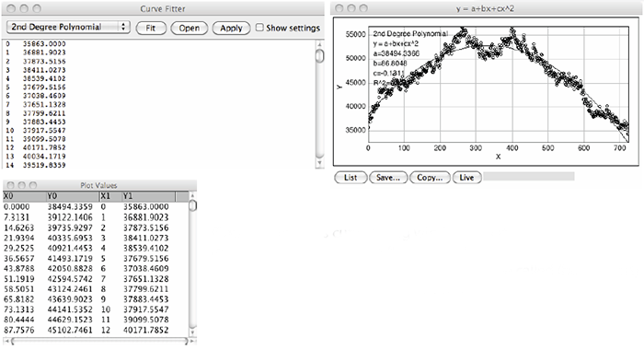Open the 2nd Degree Polynomial fit dropdown

68,27
